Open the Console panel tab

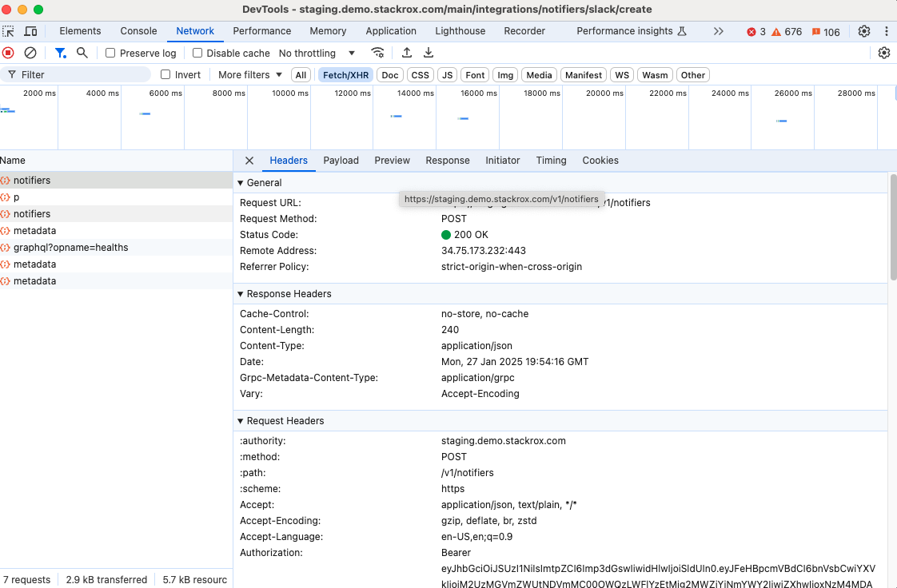pyautogui.click(x=138, y=31)
